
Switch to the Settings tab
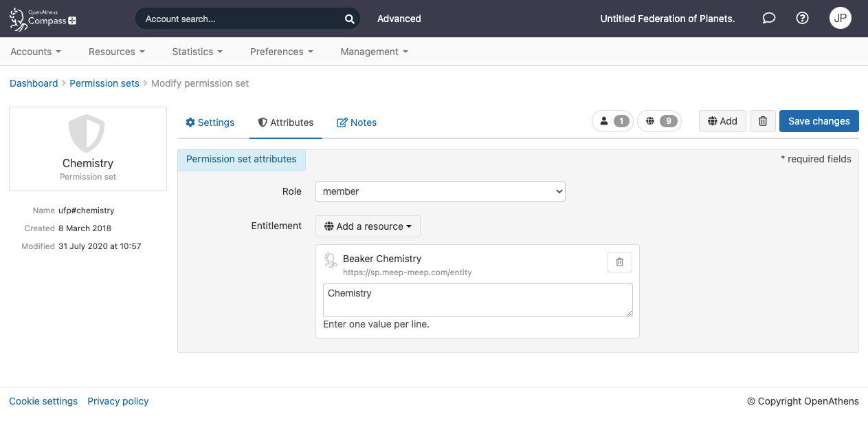coord(210,122)
